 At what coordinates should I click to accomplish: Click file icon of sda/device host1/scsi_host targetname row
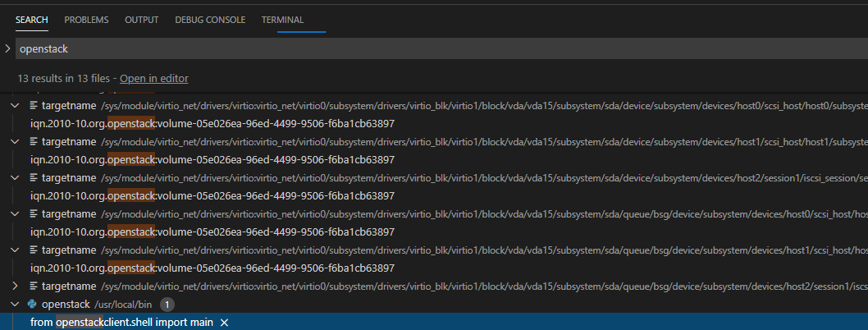(33, 142)
